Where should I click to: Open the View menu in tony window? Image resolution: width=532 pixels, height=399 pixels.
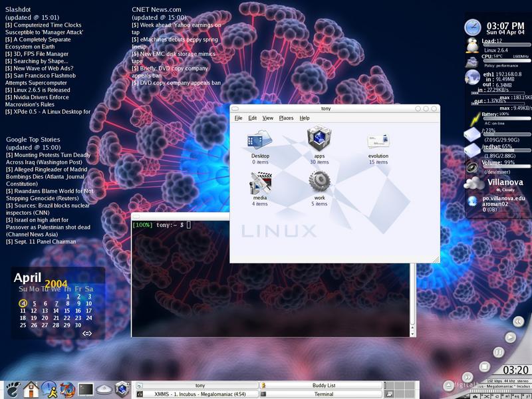(268, 118)
